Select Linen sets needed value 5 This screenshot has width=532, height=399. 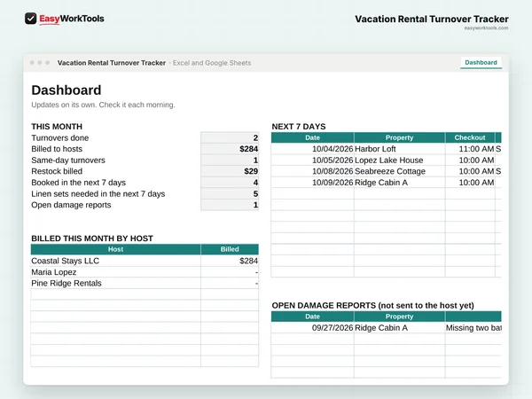point(230,193)
